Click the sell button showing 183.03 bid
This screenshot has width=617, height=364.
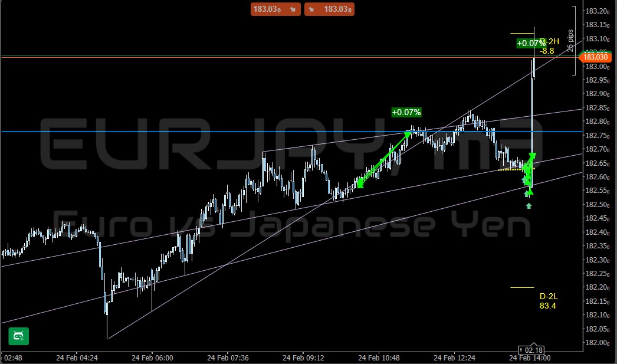point(275,9)
